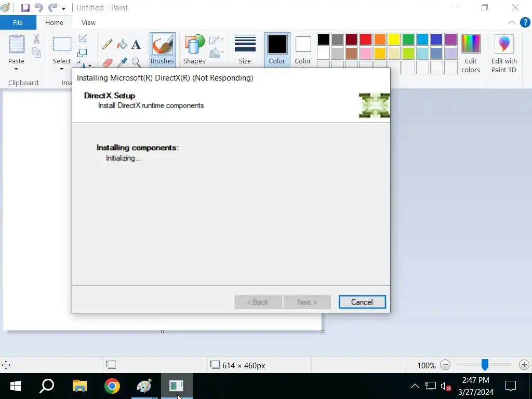Open Customize Quick Access Toolbar dropdown

click(63, 8)
